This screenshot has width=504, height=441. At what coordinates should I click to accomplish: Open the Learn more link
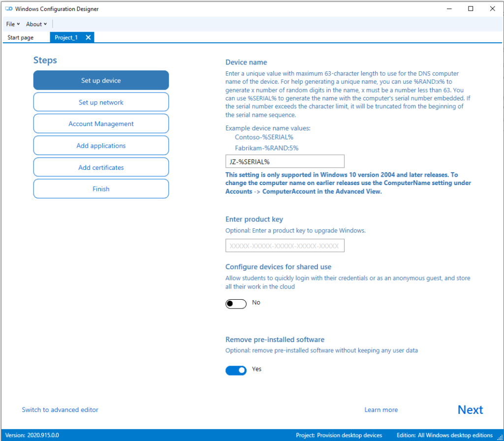click(381, 410)
